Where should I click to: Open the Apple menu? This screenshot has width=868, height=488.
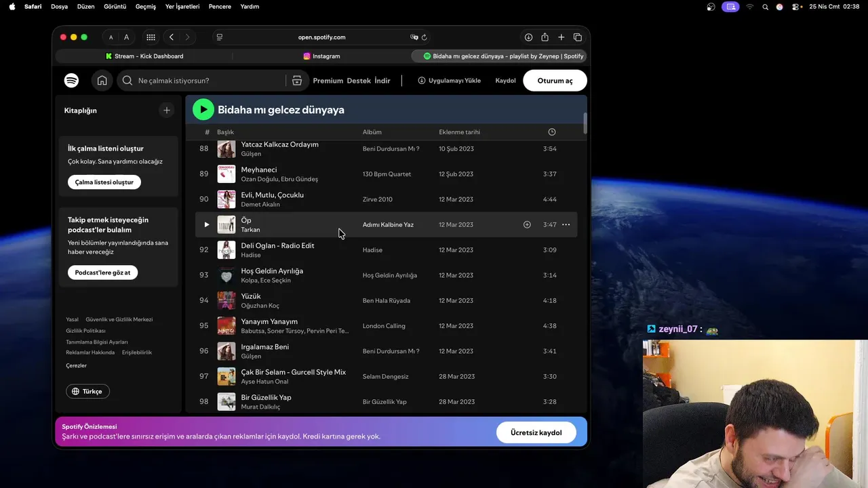tap(12, 7)
